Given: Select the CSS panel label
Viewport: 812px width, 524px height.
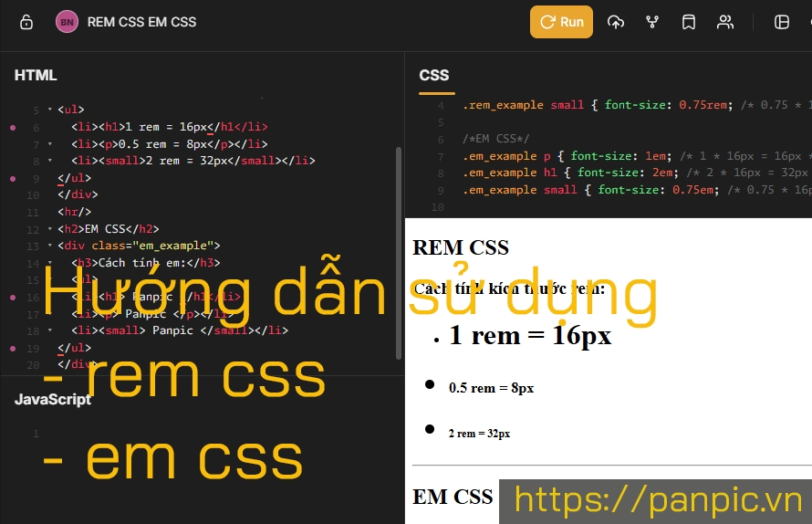Looking at the screenshot, I should coord(434,75).
